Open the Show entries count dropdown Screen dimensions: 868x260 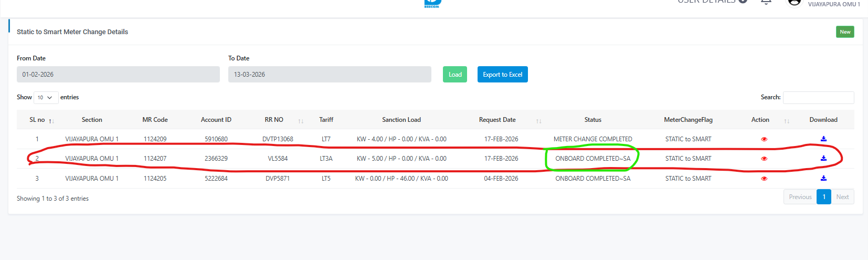coord(46,98)
